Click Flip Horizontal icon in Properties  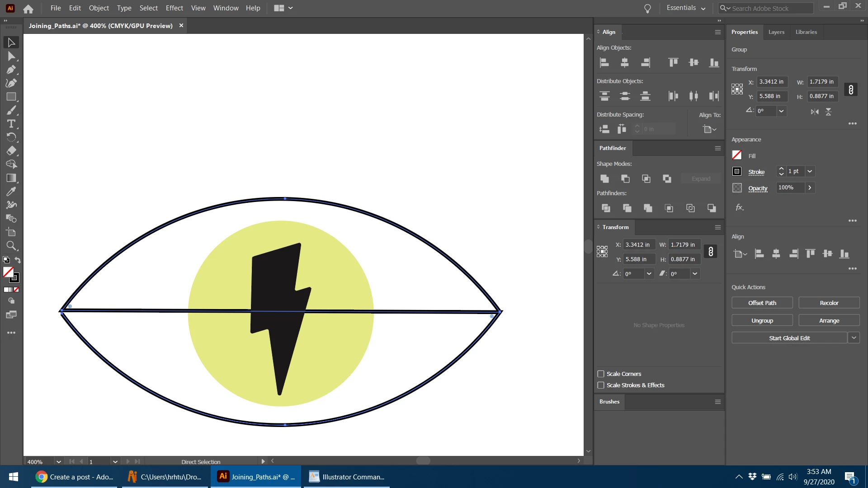tap(815, 112)
